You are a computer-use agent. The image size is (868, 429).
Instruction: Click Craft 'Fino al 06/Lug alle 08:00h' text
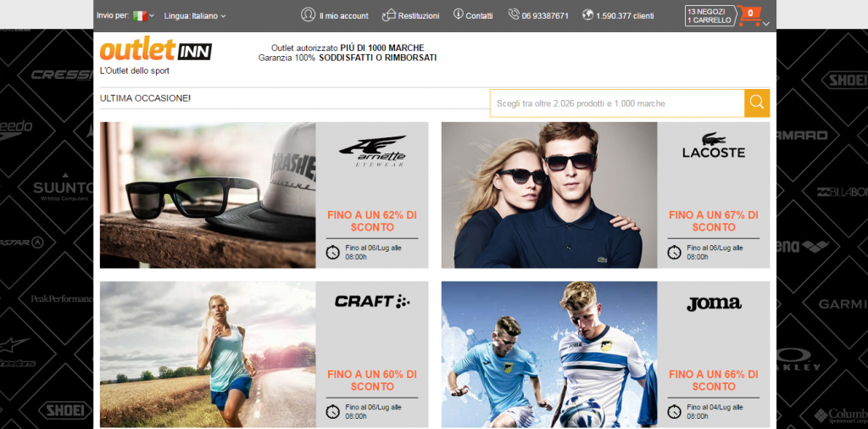tap(373, 412)
